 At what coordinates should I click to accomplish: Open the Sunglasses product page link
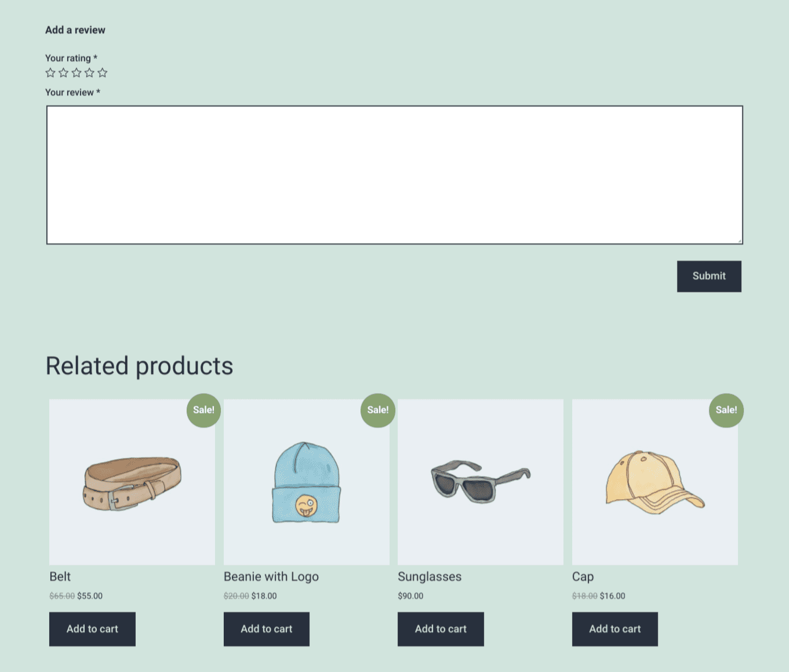429,576
